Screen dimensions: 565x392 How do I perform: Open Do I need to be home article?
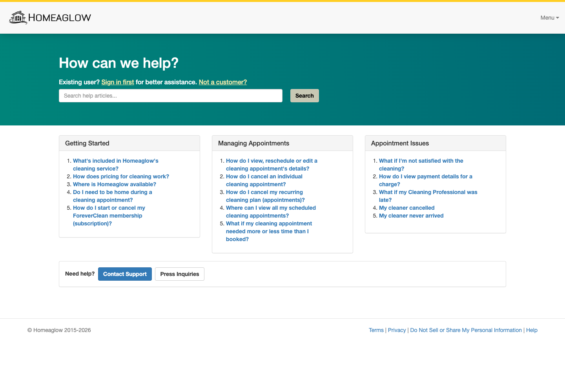113,196
